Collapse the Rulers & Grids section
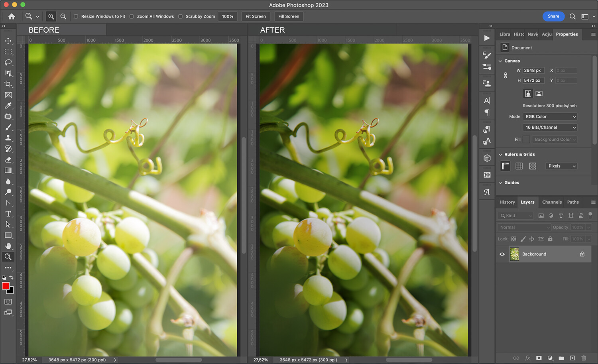Image resolution: width=598 pixels, height=364 pixels. click(501, 154)
